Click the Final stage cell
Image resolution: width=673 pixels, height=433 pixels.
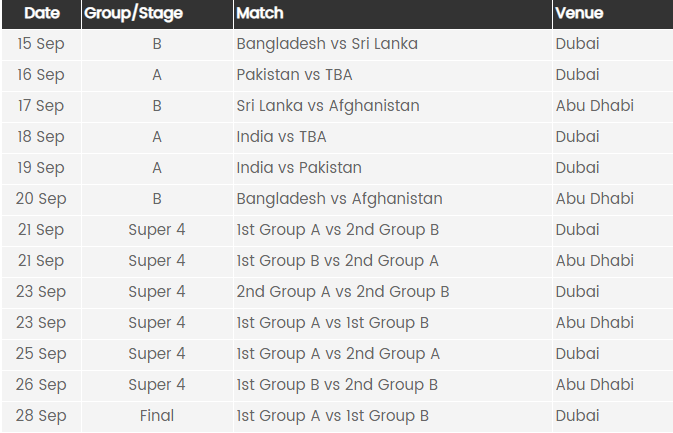(x=157, y=416)
